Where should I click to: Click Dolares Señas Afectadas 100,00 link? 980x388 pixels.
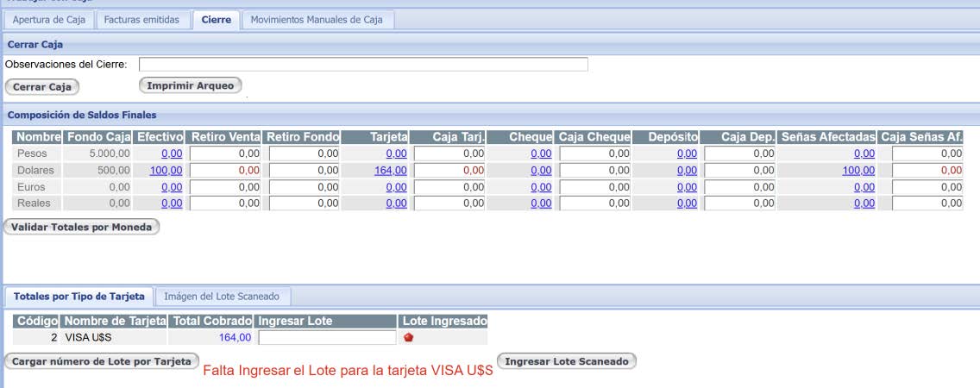858,171
